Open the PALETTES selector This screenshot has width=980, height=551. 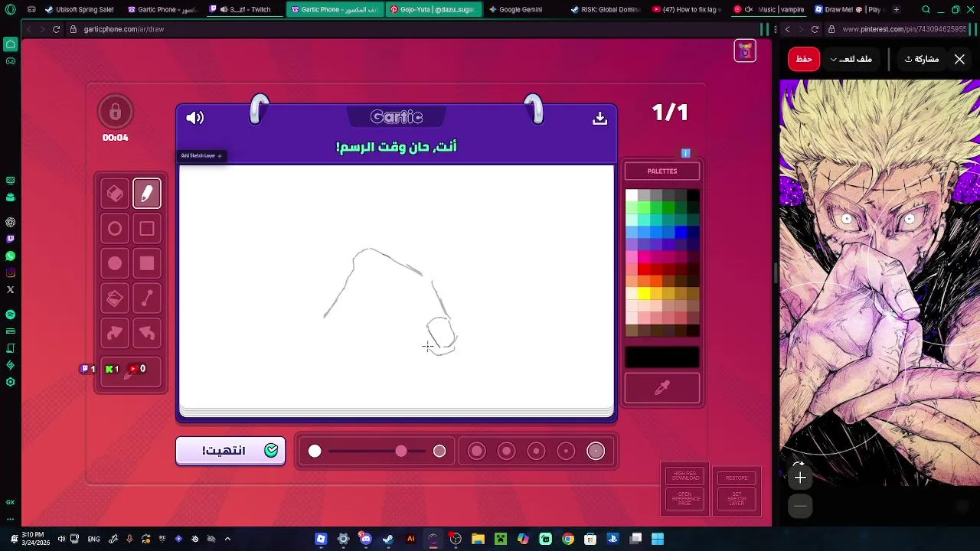pos(662,171)
